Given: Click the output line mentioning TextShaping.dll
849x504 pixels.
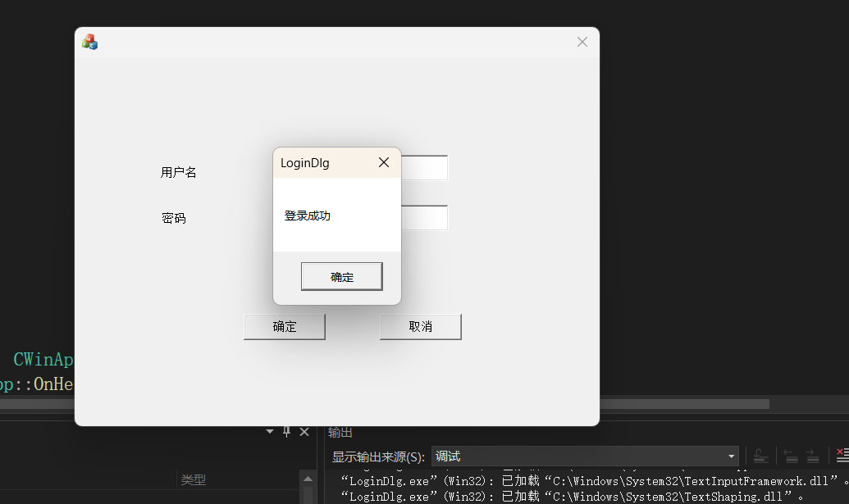Looking at the screenshot, I should pyautogui.click(x=572, y=496).
